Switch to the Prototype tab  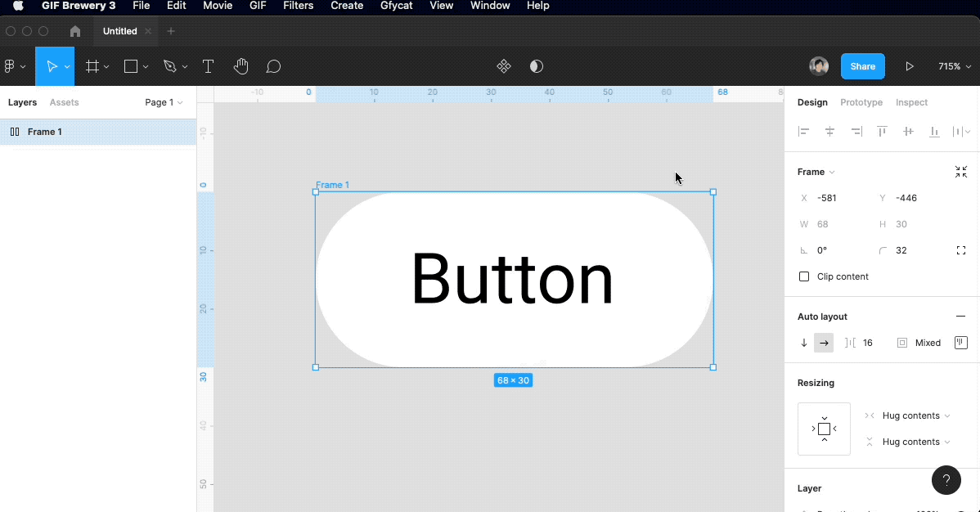[861, 102]
